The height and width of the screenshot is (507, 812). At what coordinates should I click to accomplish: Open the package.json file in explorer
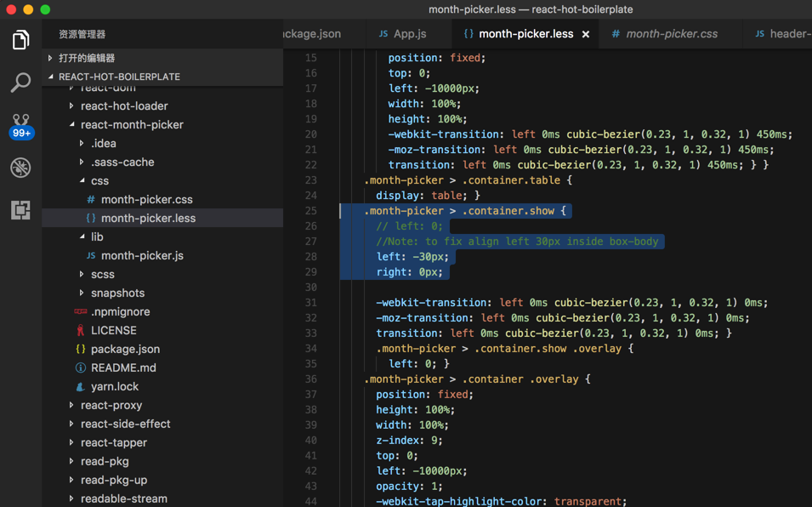[125, 349]
